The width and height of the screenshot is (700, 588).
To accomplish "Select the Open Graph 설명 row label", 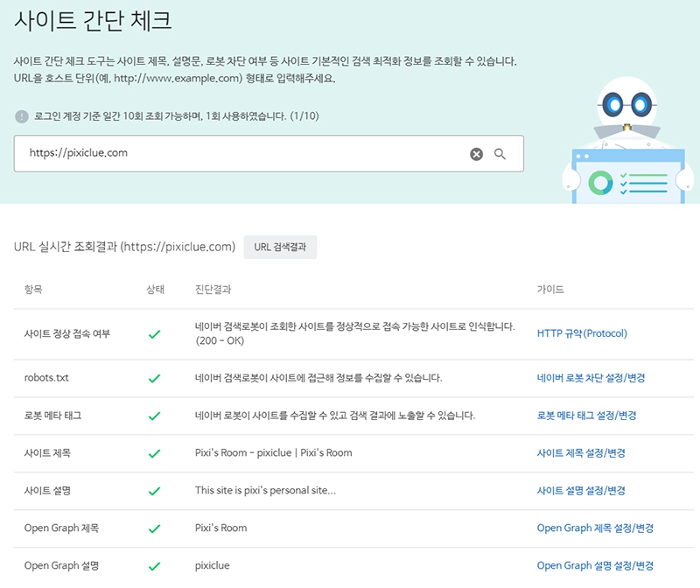I will click(61, 565).
